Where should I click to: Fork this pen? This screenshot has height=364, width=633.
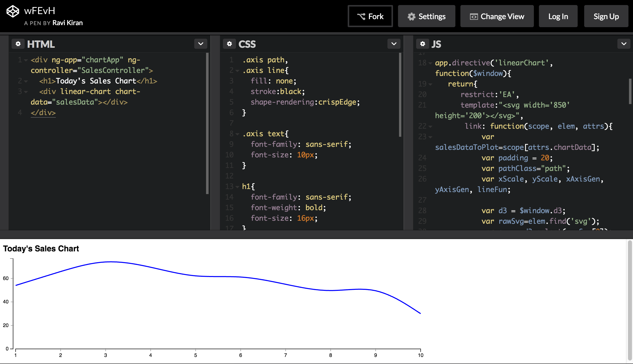[x=370, y=16]
